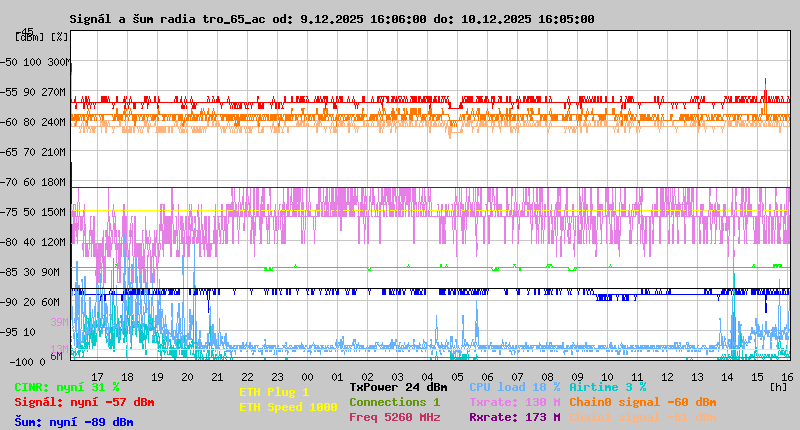Click hour label '13' on time axis
Viewport: 800px width, 430px height.
pos(697,377)
